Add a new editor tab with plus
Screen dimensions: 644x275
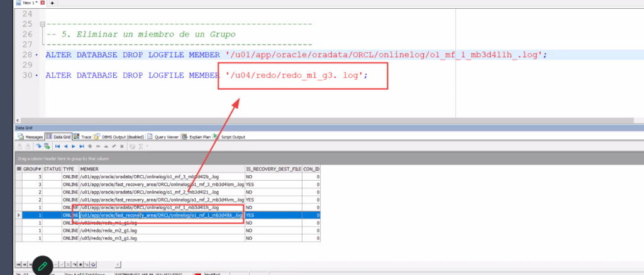tap(52, 3)
